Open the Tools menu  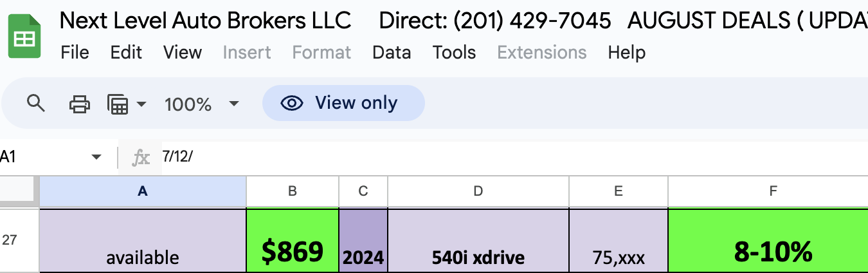pos(454,52)
